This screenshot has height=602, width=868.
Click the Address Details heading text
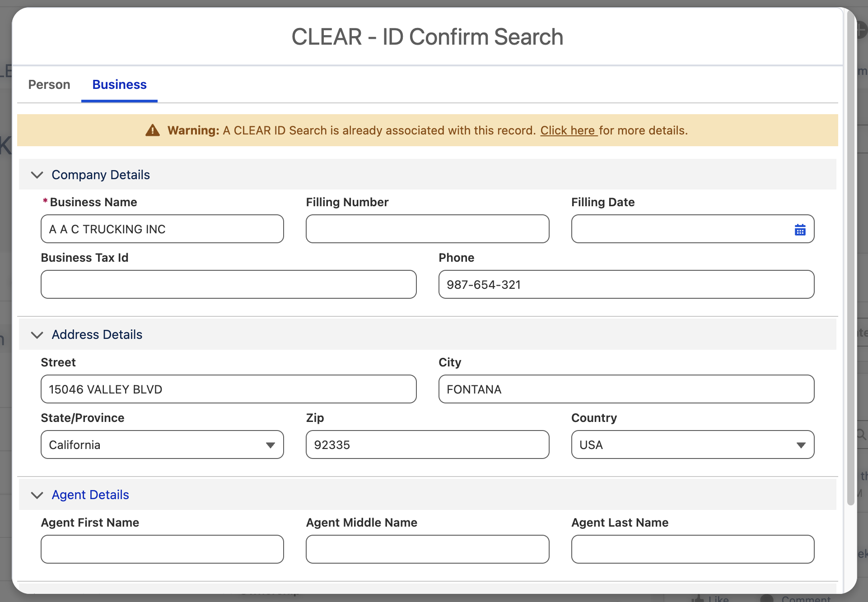pyautogui.click(x=97, y=334)
